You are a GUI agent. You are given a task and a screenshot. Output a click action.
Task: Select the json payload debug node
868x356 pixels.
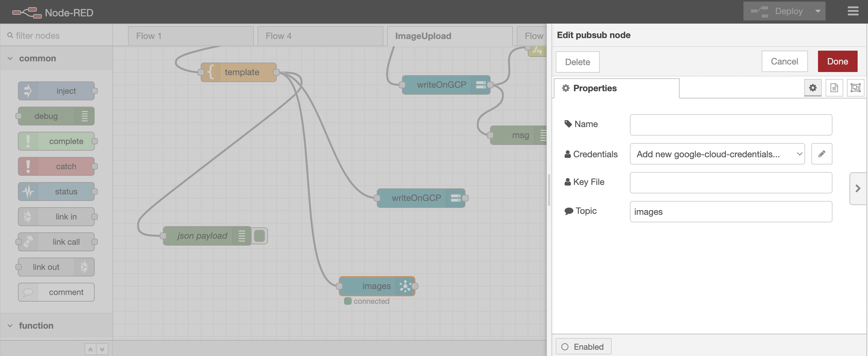click(207, 236)
